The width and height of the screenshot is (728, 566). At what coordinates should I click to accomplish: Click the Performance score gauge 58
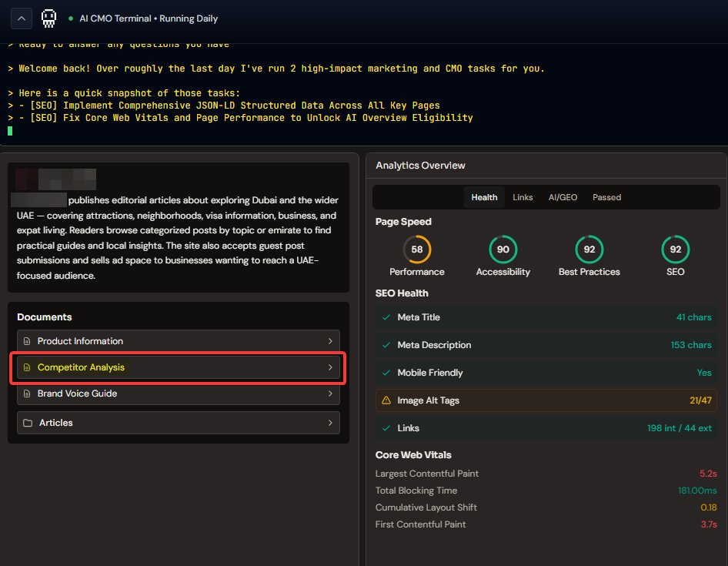coord(417,250)
